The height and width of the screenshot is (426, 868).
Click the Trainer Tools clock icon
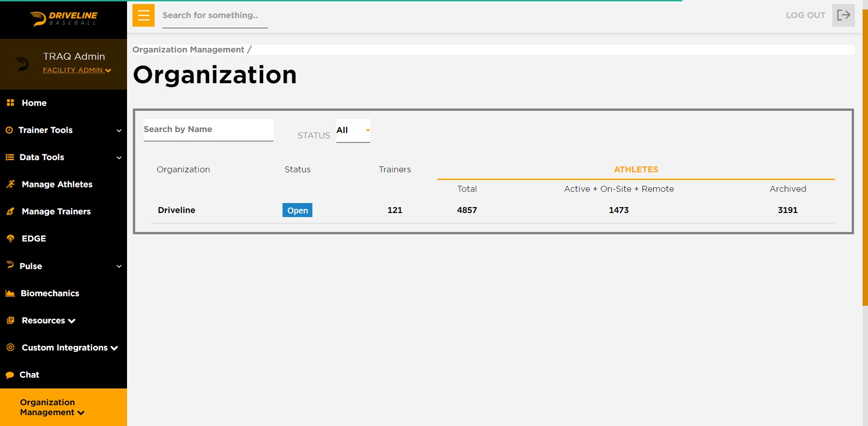(x=9, y=130)
